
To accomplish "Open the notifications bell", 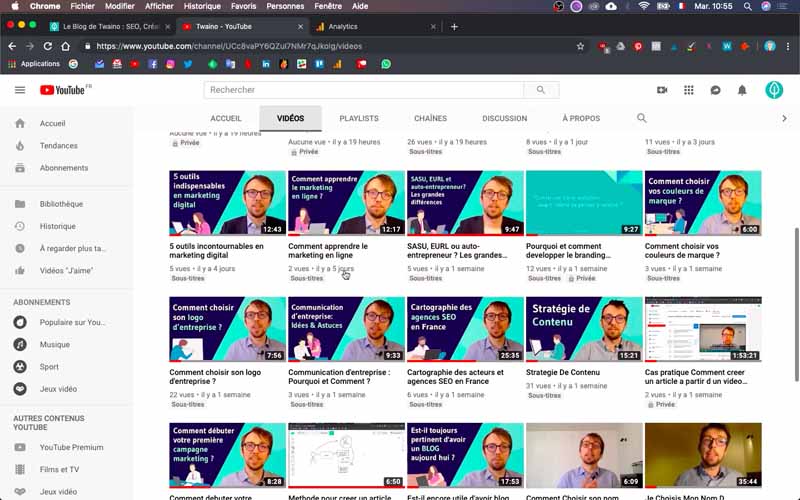I will (742, 90).
